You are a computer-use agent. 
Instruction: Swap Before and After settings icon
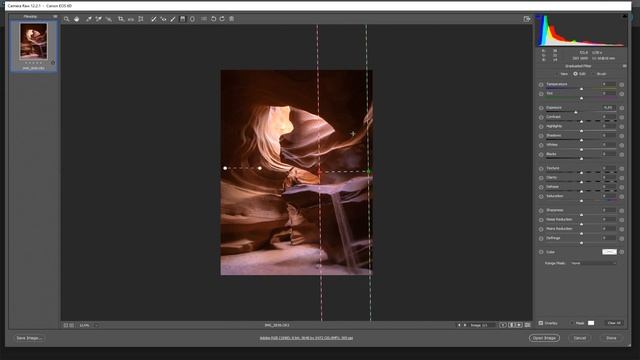tap(511, 325)
